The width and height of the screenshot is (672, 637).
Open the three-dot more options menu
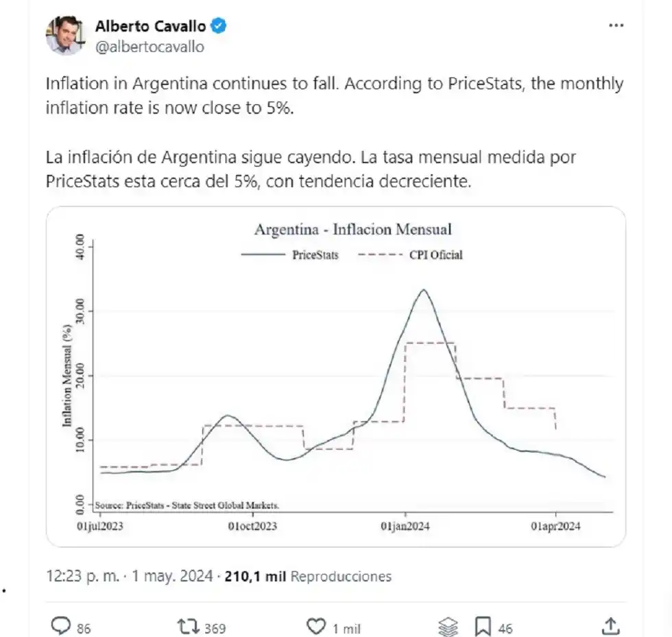click(616, 25)
